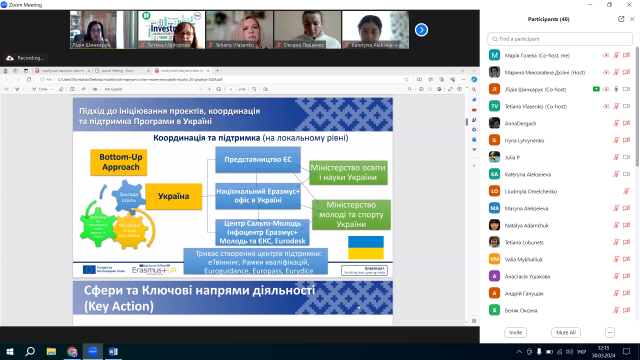Expand the hidden system tray icons
The image size is (640, 360).
[519, 352]
